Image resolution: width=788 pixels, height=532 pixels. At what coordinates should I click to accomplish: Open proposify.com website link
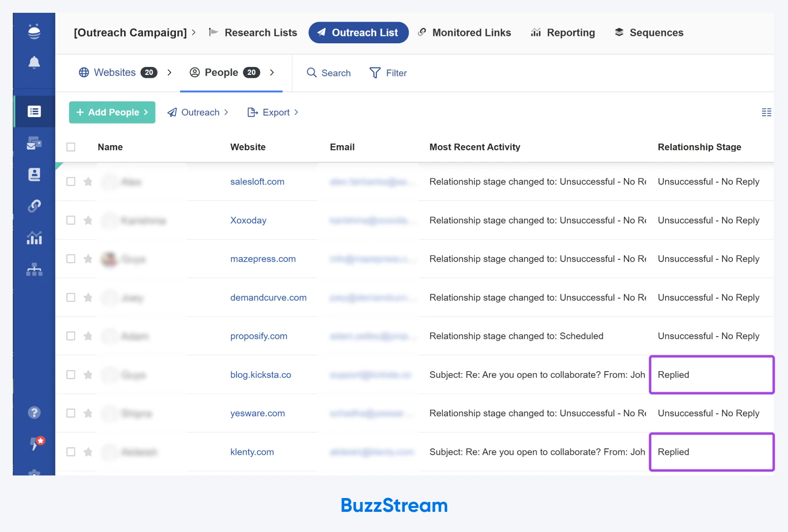259,336
